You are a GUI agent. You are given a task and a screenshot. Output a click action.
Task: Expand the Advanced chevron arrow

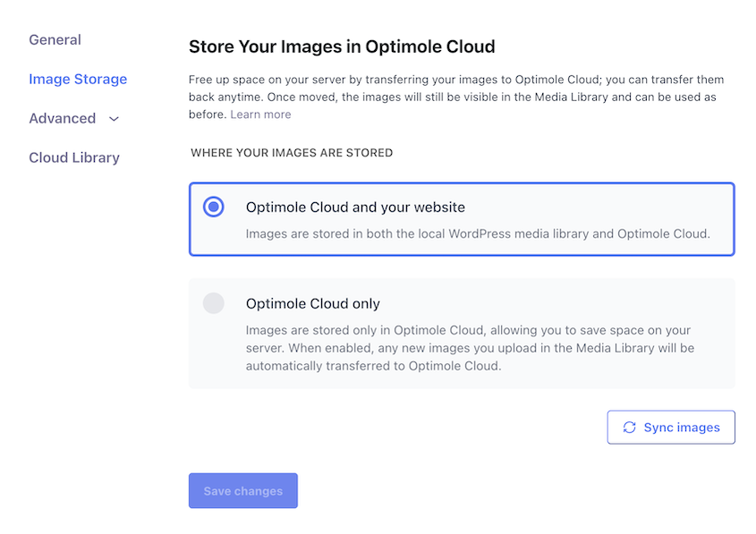114,119
